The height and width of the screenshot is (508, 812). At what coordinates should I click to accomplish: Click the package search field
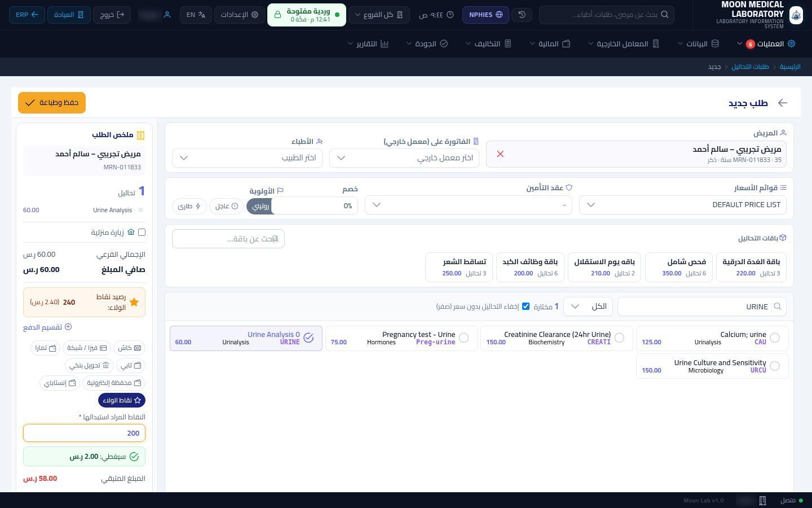click(228, 239)
